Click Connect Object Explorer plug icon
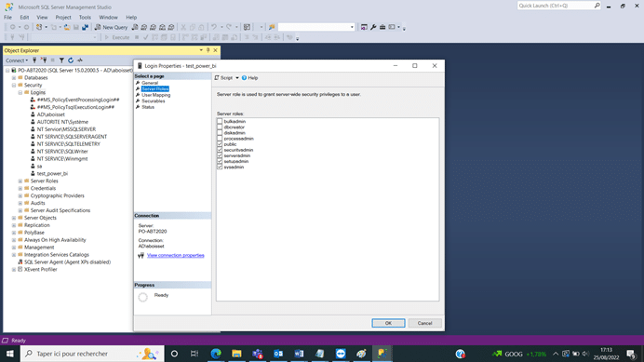The height and width of the screenshot is (362, 644). (34, 60)
